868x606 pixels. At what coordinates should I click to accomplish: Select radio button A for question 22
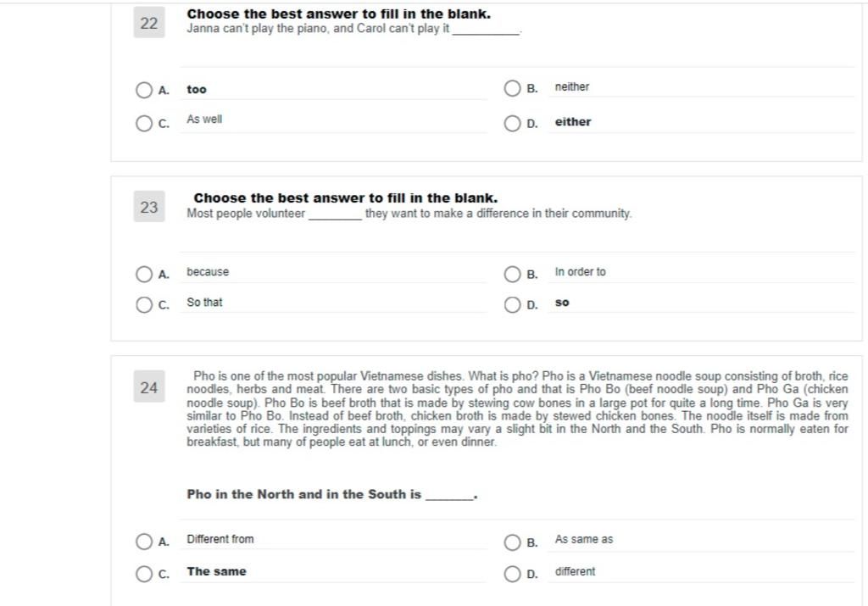tap(144, 90)
